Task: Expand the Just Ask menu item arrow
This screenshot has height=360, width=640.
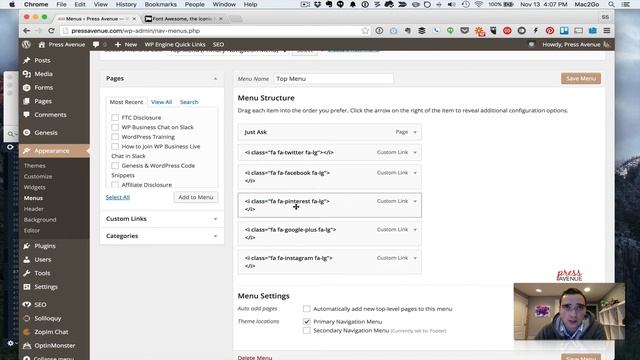Action: tap(415, 132)
